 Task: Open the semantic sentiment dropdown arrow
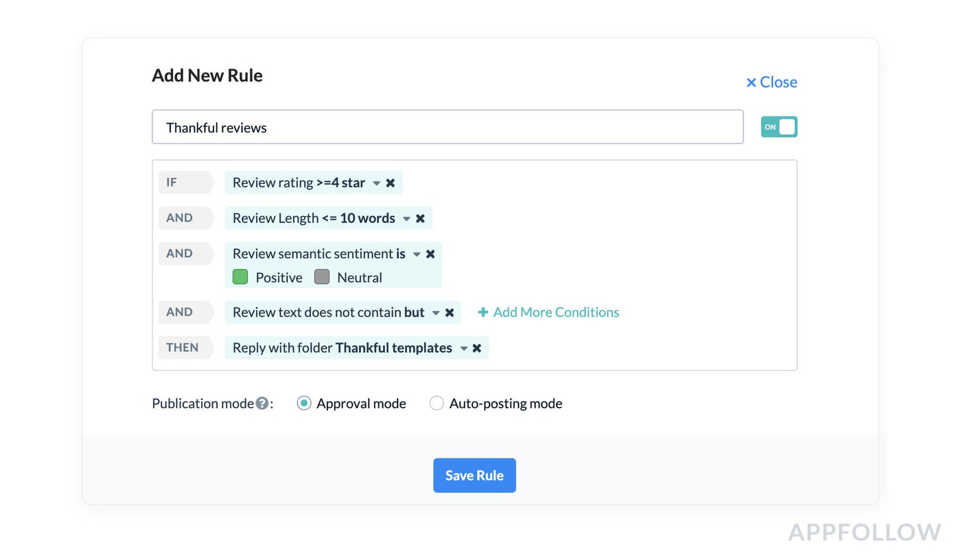coord(417,255)
